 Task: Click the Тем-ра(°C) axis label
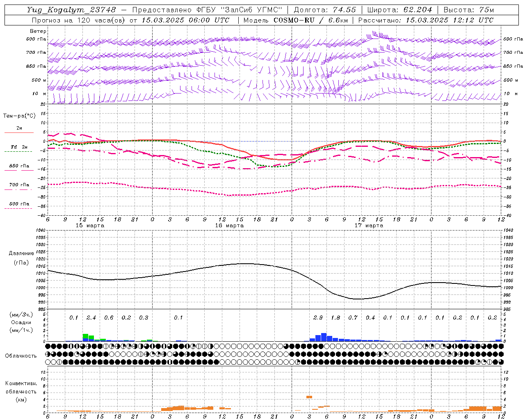(19, 116)
